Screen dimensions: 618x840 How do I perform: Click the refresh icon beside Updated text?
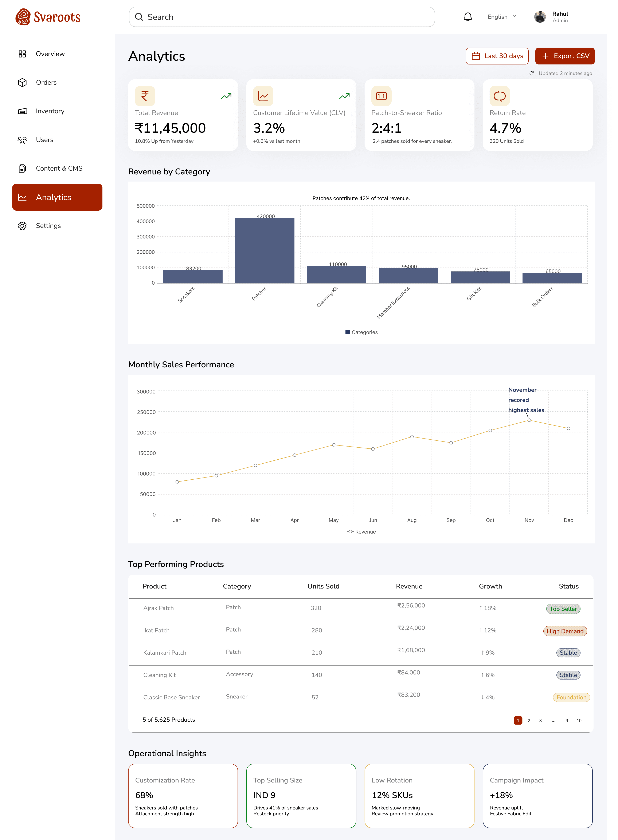click(532, 73)
